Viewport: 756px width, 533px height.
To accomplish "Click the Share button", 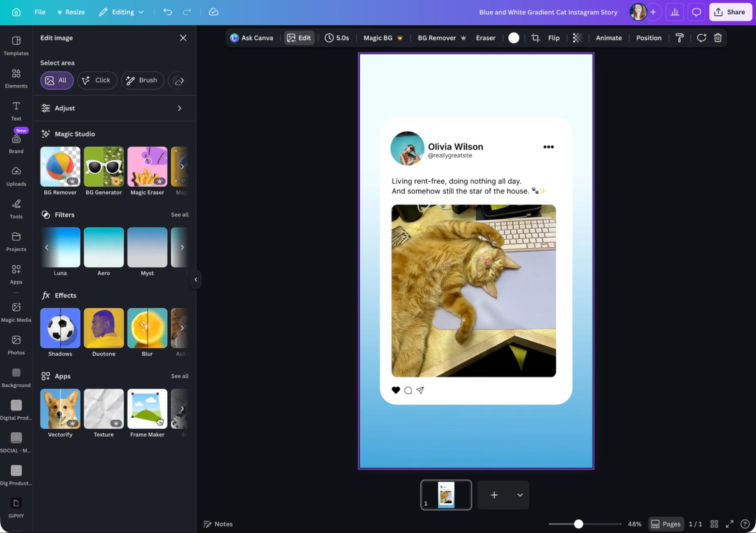I will (730, 12).
